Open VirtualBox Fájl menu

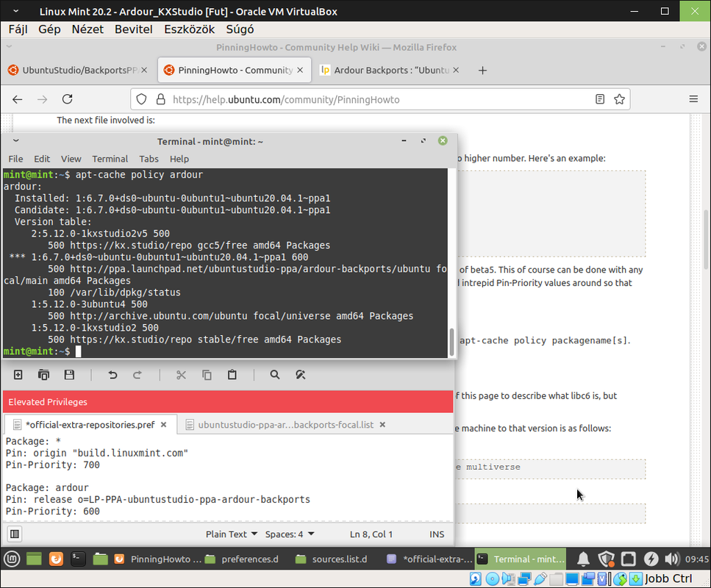18,29
